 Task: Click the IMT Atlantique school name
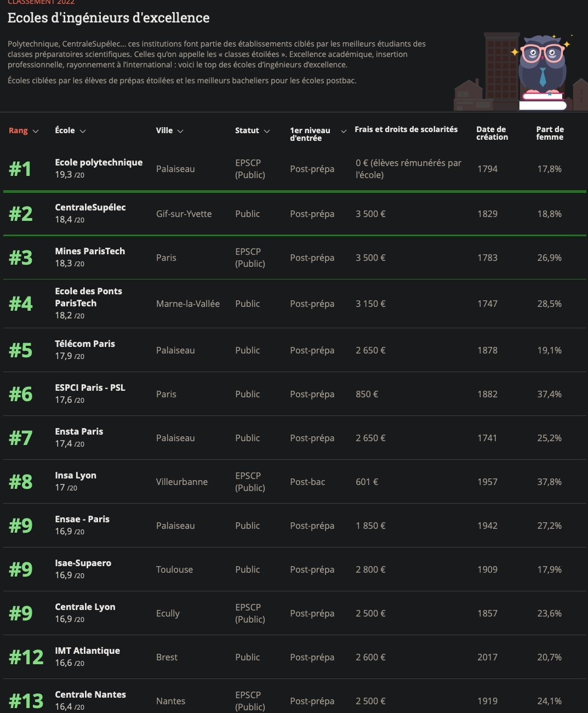coord(87,651)
